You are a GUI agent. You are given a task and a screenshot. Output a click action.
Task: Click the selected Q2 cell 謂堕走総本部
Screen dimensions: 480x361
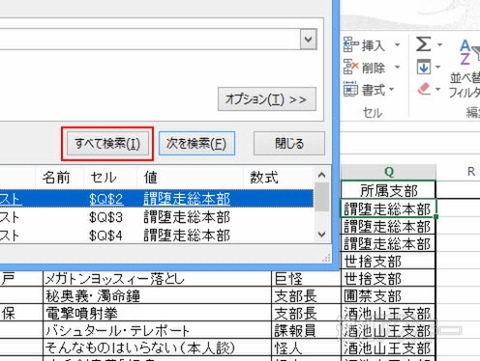(x=389, y=209)
